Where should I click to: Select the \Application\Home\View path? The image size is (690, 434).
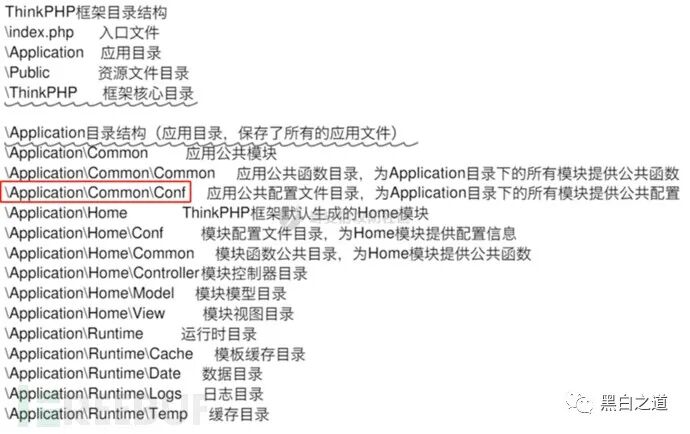tap(85, 313)
